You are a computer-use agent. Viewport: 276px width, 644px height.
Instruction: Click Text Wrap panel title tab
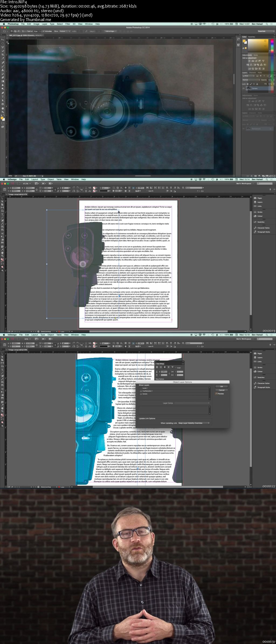pos(160,364)
